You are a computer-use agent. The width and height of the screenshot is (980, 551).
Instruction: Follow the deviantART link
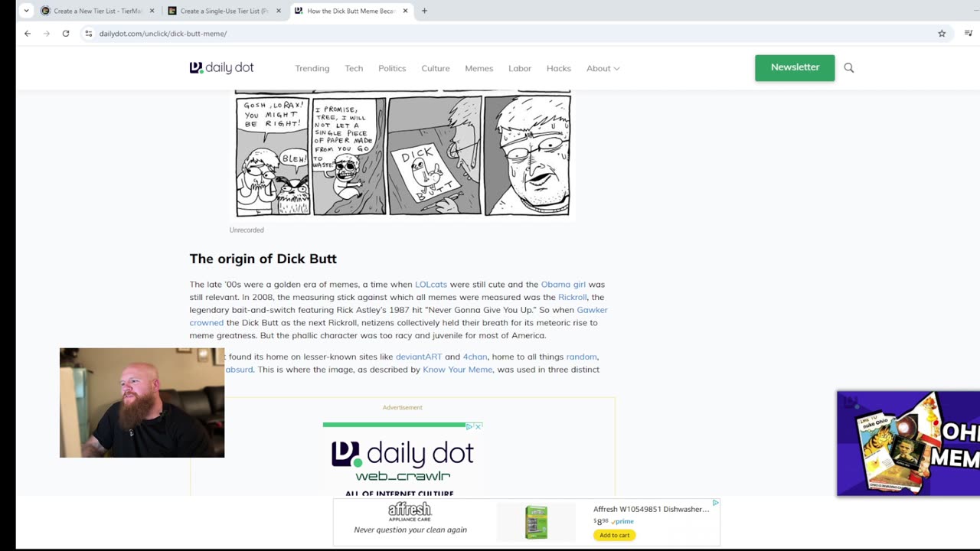419,357
